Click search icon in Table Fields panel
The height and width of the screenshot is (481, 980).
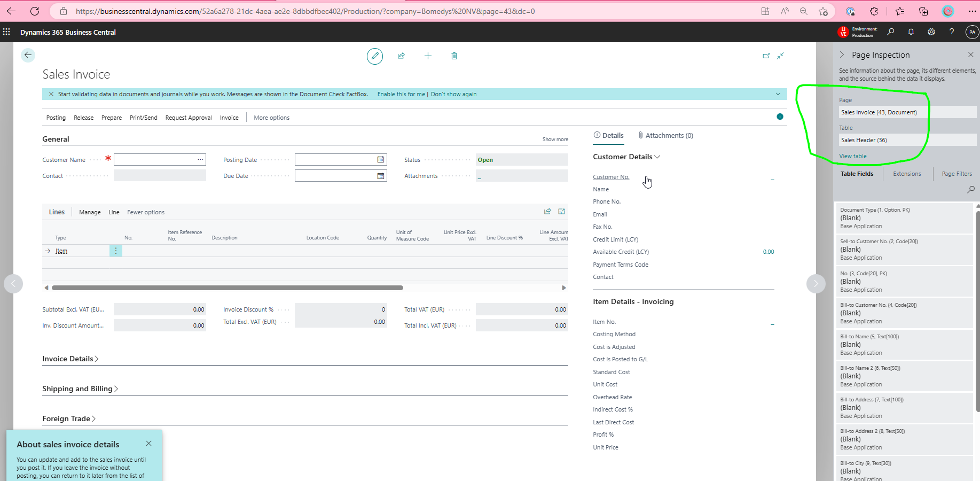point(971,189)
